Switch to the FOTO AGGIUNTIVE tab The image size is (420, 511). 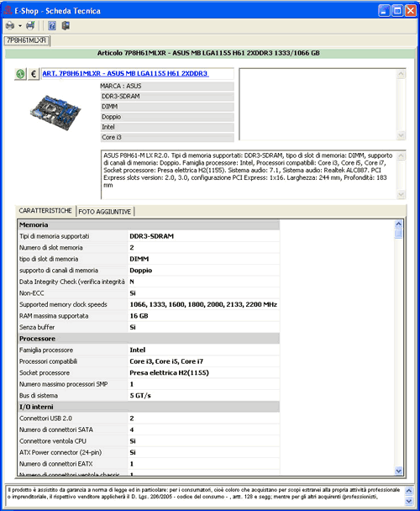click(x=105, y=212)
